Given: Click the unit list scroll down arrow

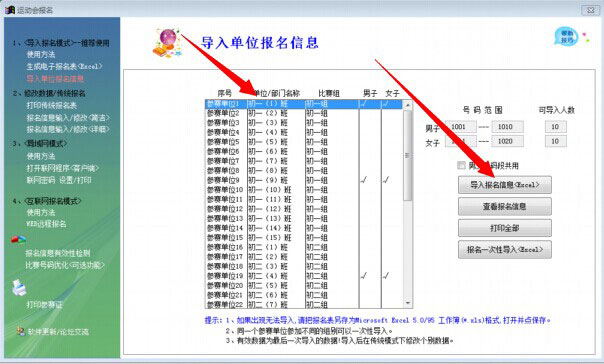Looking at the screenshot, I should pos(408,303).
